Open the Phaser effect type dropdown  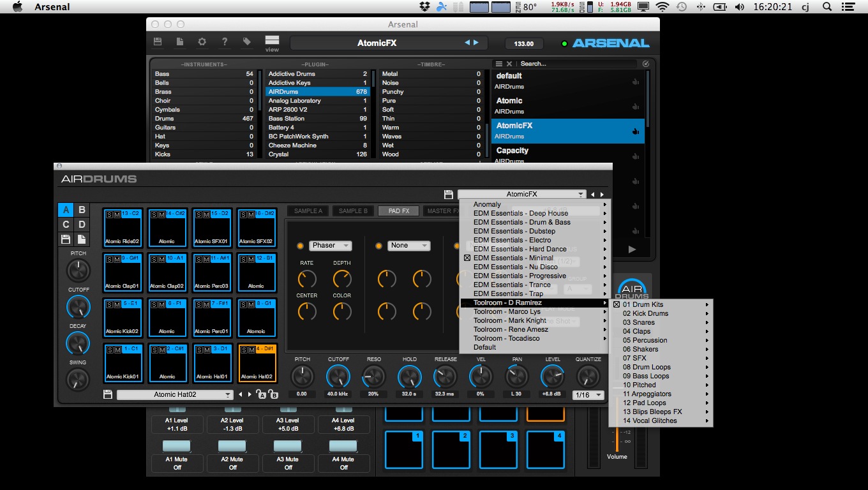click(330, 246)
